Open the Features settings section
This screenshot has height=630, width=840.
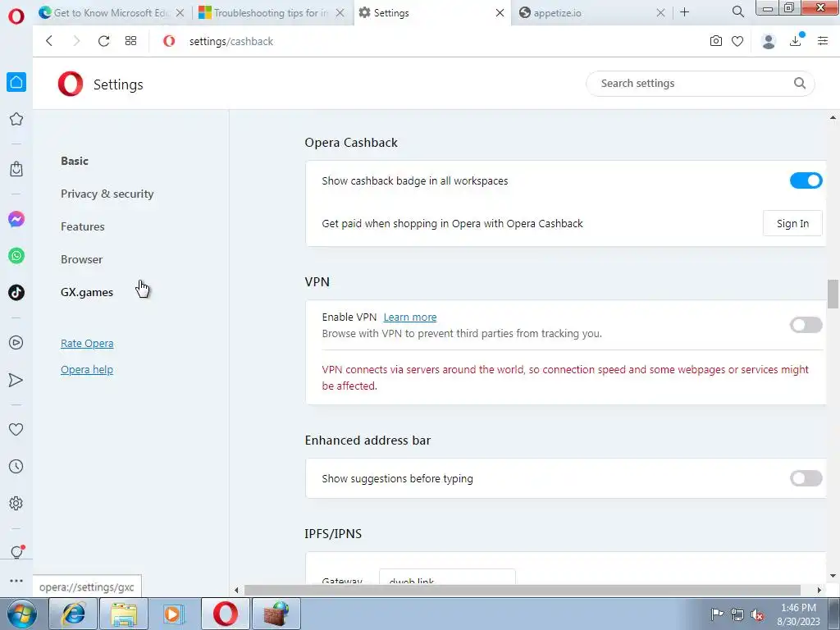click(83, 226)
